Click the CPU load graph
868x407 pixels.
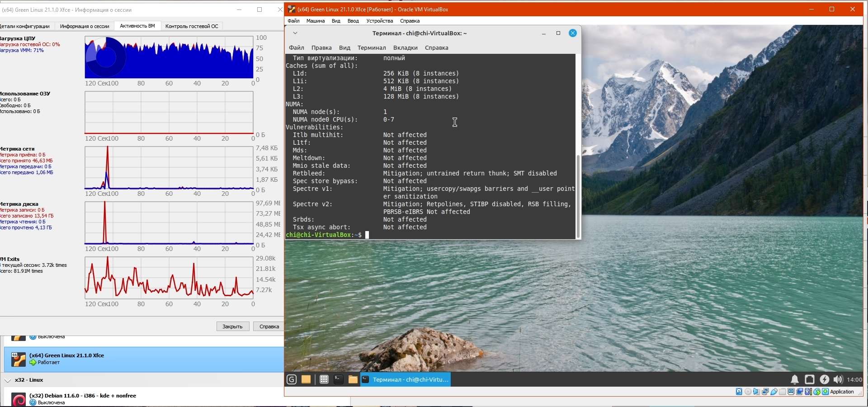click(169, 57)
